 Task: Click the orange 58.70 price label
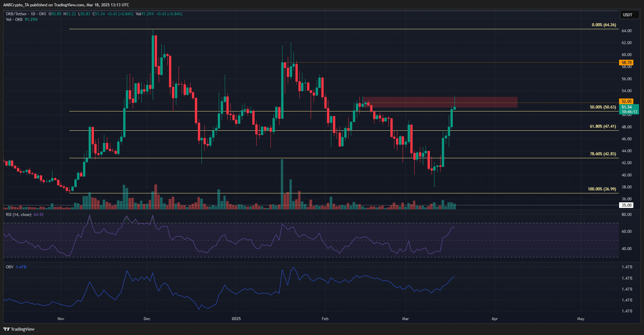[x=626, y=63]
